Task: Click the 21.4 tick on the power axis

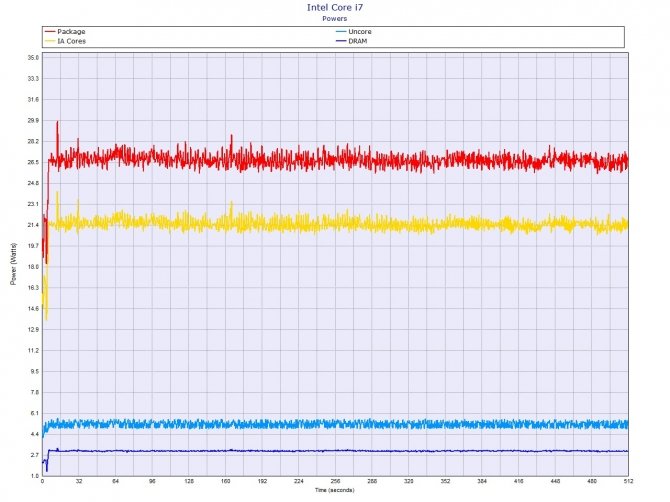Action: [32, 225]
